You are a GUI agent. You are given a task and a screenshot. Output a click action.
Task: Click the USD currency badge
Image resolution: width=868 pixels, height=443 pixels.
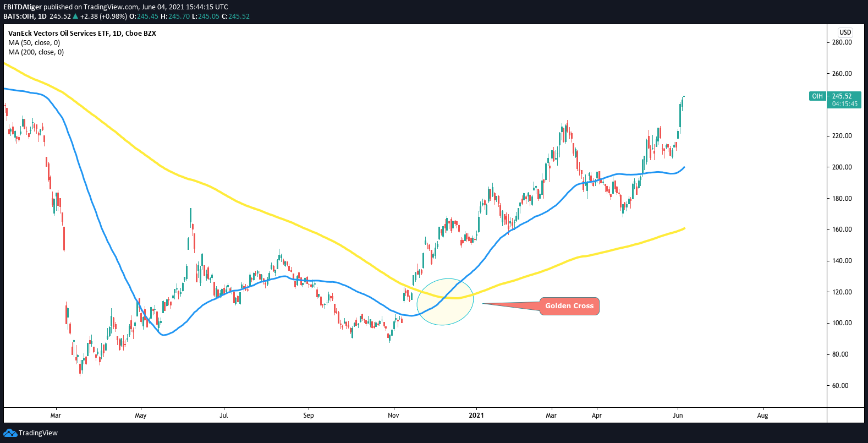845,32
